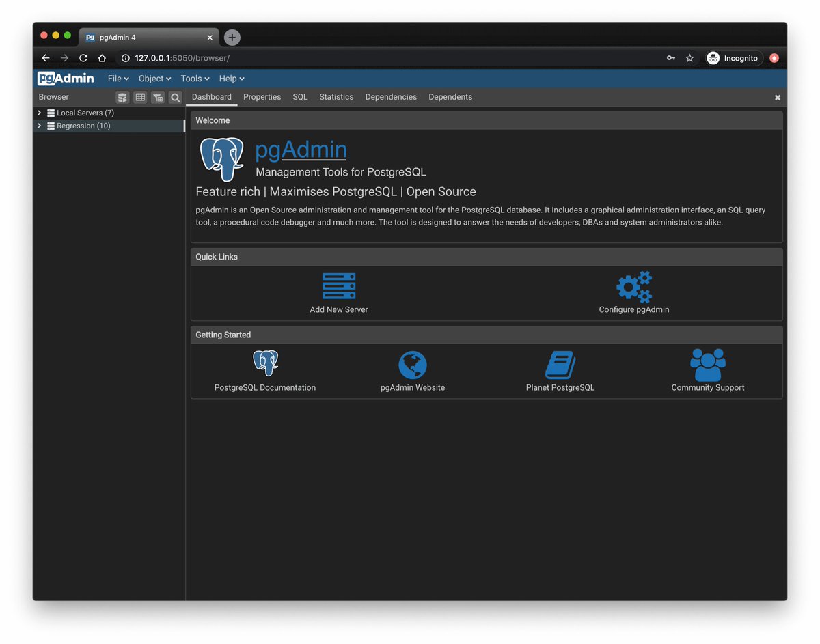Click the browser reload icon
The image size is (820, 644).
[x=83, y=58]
